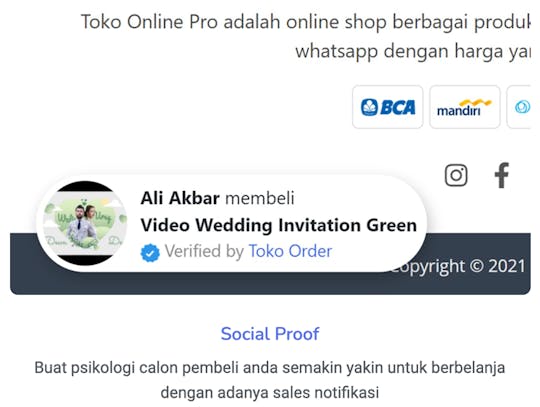Click the Copyright © 2021 footer text
The width and height of the screenshot is (540, 407).
[459, 266]
